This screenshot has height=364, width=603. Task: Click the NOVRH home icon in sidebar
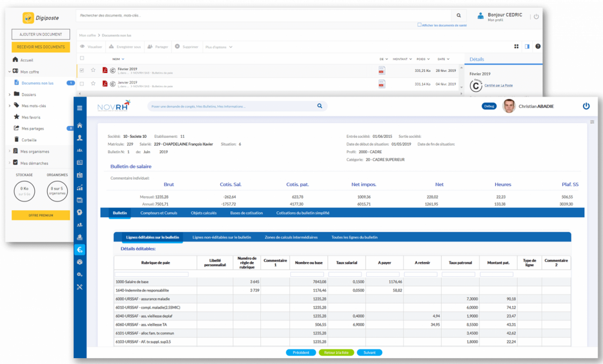pos(79,125)
